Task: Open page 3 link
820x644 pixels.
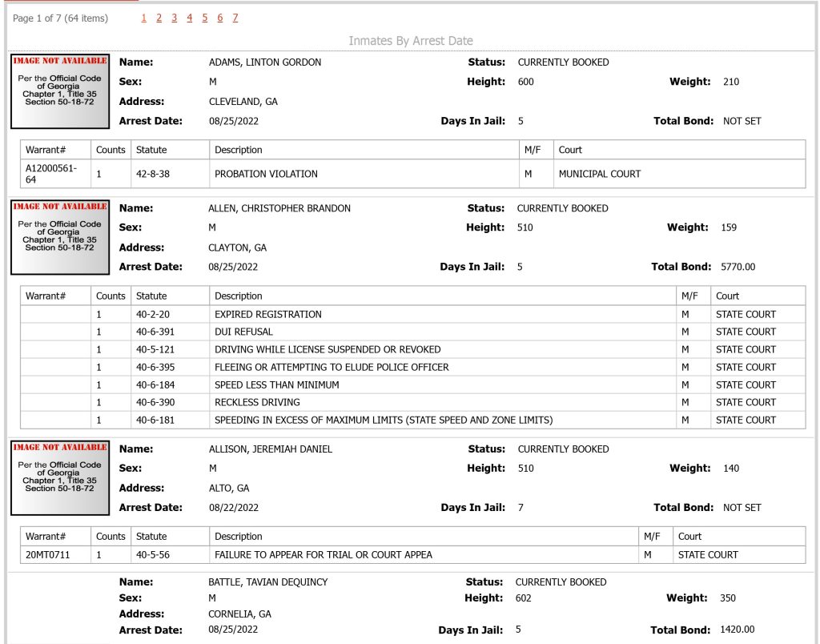Action: point(174,18)
